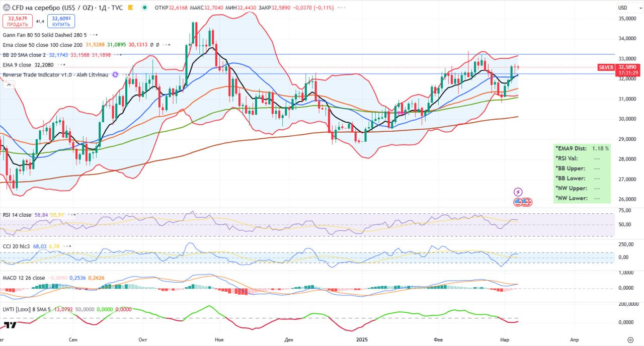Click the Фев label on time axis
644x346 pixels.
pyautogui.click(x=437, y=339)
